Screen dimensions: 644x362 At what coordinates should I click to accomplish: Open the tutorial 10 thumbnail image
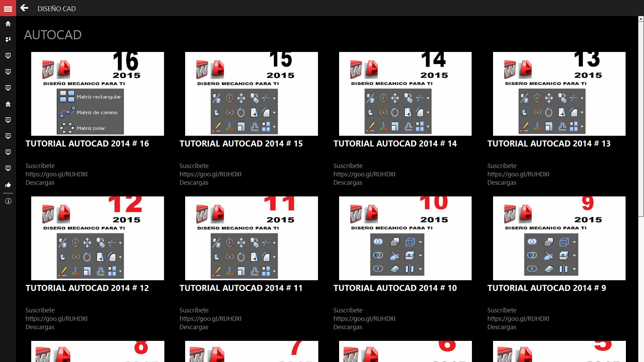(x=405, y=238)
